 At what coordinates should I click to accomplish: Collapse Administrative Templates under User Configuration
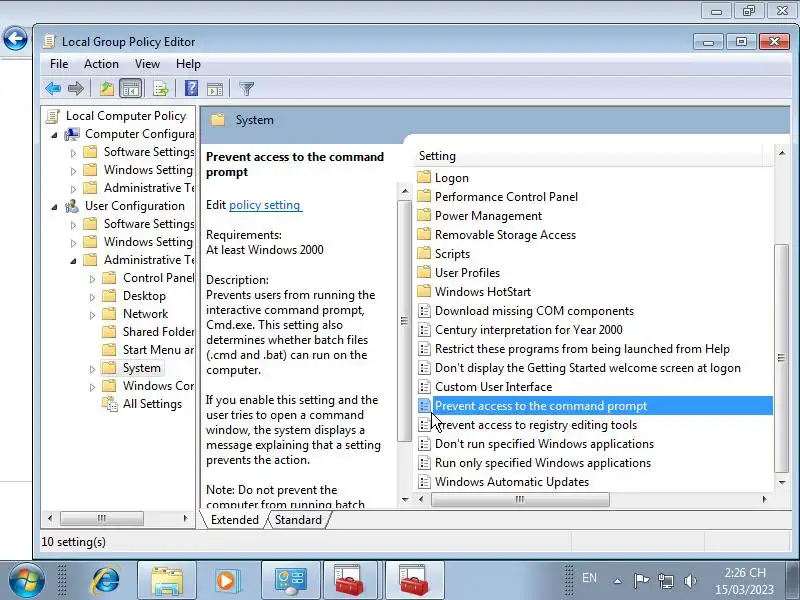tap(73, 261)
